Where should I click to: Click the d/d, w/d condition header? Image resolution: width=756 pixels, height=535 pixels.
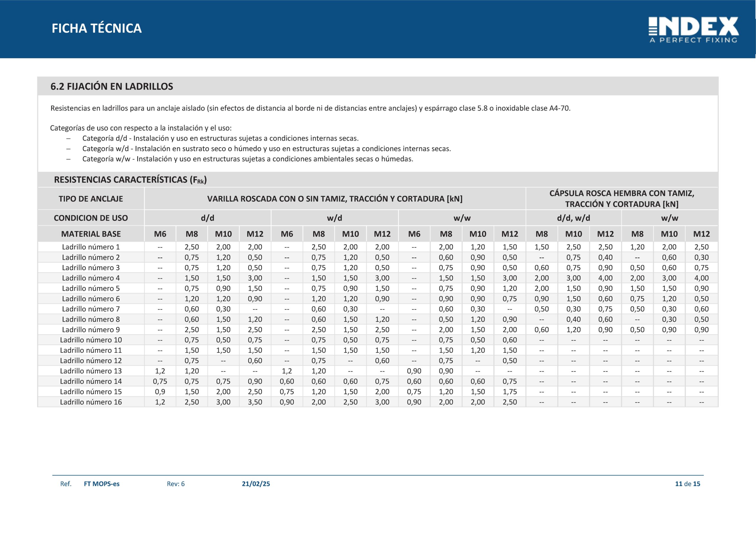point(573,218)
